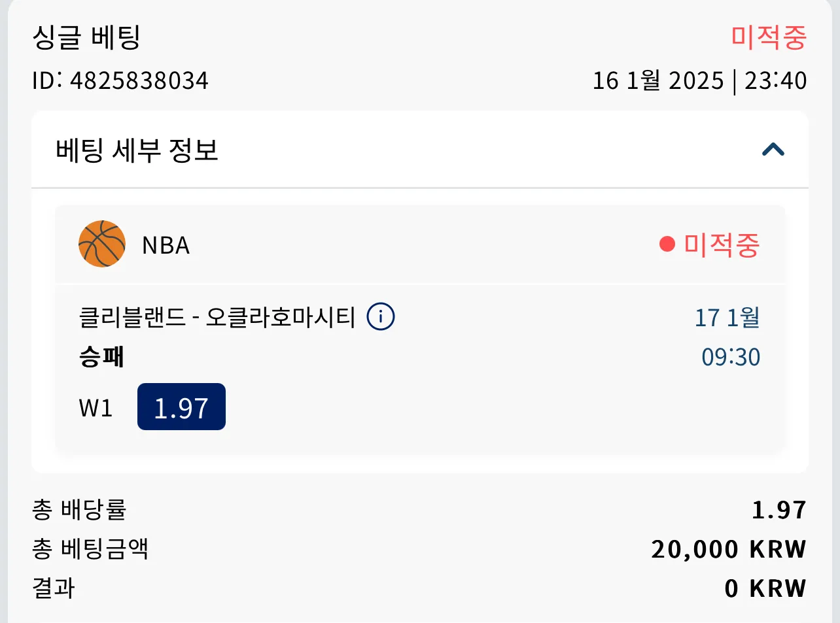Image resolution: width=840 pixels, height=623 pixels.
Task: Click the NBA league label
Action: [x=166, y=245]
